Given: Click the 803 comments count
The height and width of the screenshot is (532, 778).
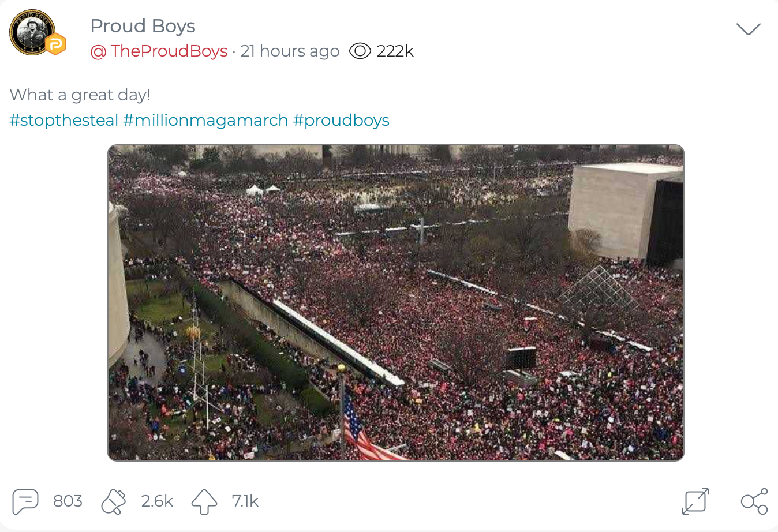Looking at the screenshot, I should (68, 501).
